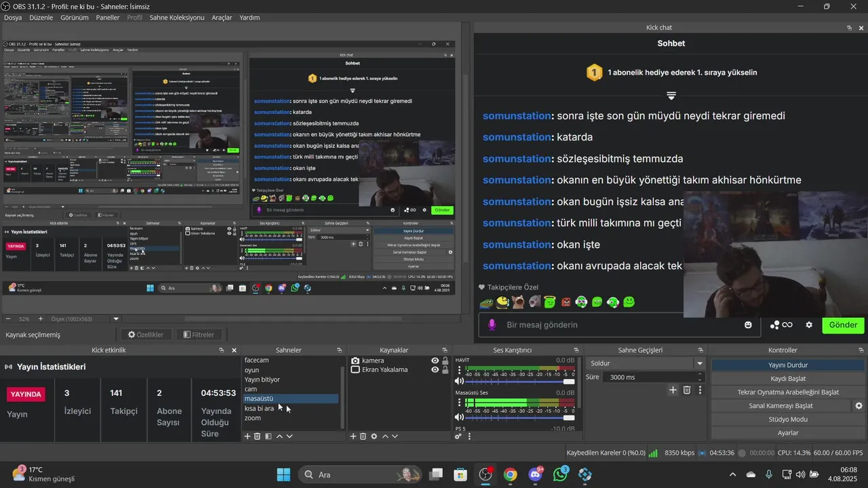Add a new source in Kaynaklar panel

point(353,436)
